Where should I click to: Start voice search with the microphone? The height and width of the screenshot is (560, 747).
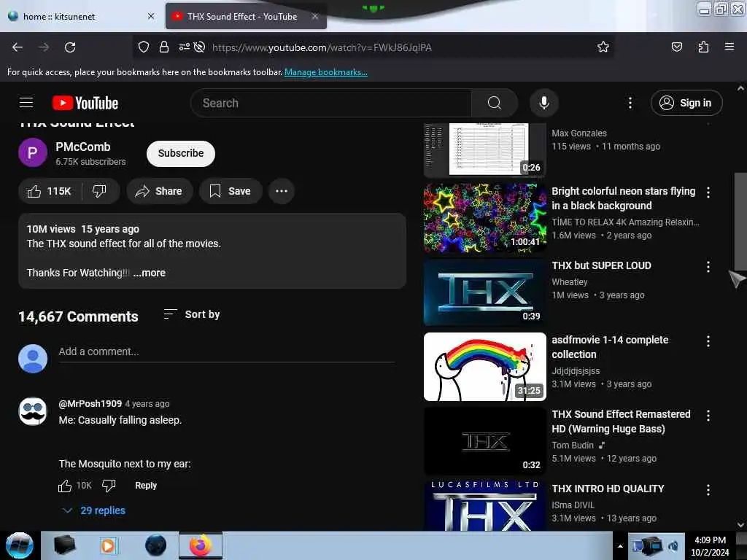coord(543,103)
